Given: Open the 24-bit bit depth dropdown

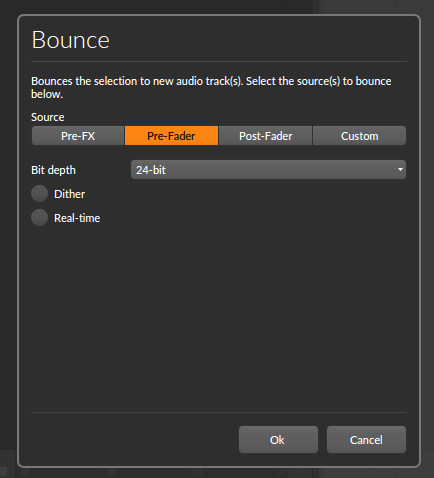Looking at the screenshot, I should click(x=268, y=170).
